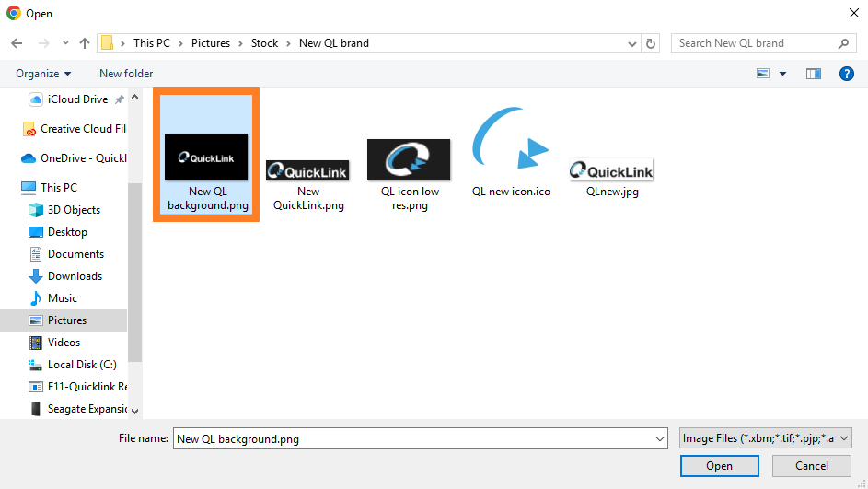This screenshot has width=868, height=489.
Task: Go up one folder level
Action: [84, 43]
